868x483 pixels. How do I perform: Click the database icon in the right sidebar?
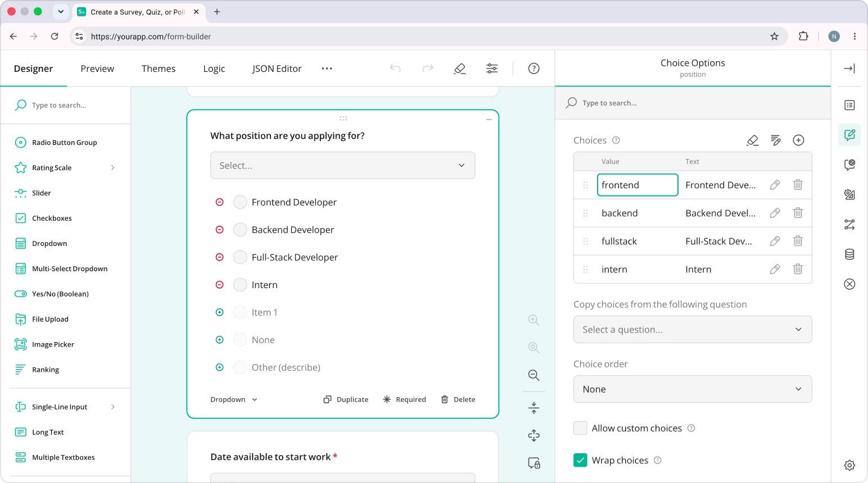[849, 254]
